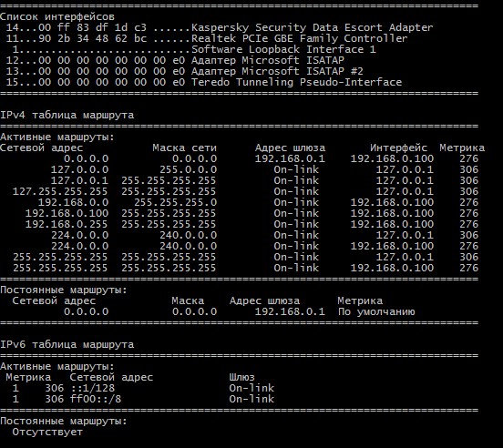Click network address 192.168.0.100
The height and width of the screenshot is (448, 503).
click(x=67, y=213)
